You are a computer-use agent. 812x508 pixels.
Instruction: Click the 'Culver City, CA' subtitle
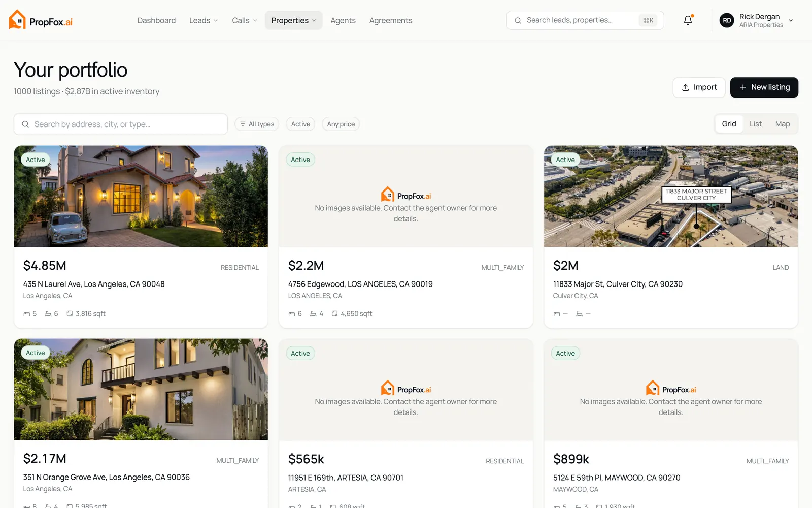coord(576,296)
